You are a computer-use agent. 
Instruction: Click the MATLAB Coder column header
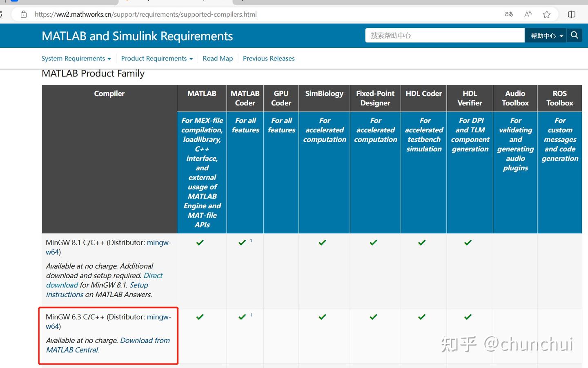(x=245, y=98)
